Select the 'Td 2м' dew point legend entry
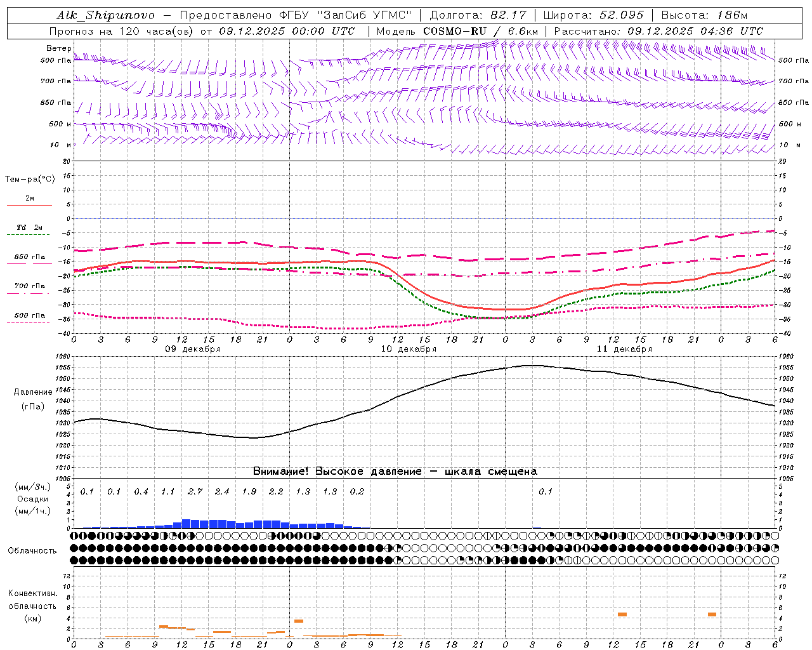Viewport: 812px width, 650px height. point(29,227)
